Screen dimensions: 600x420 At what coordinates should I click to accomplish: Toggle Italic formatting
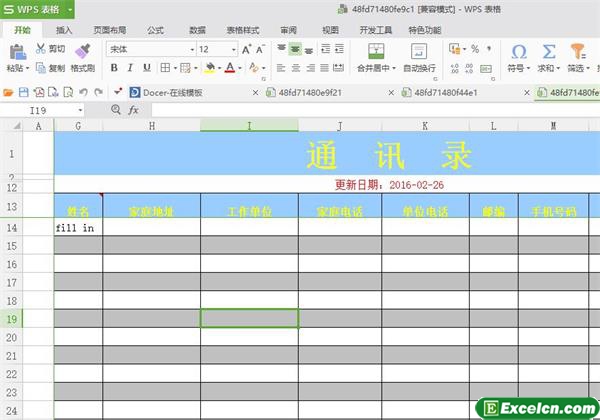[131, 68]
